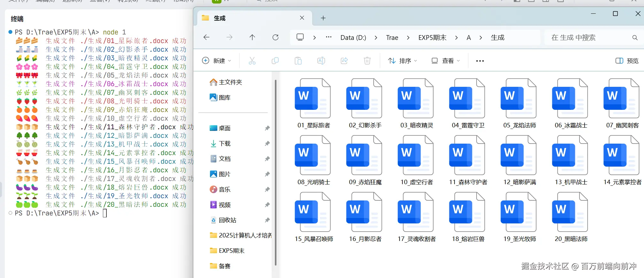Select file 02_幻影杀手
Screen dimensions: 644x278
(x=365, y=103)
